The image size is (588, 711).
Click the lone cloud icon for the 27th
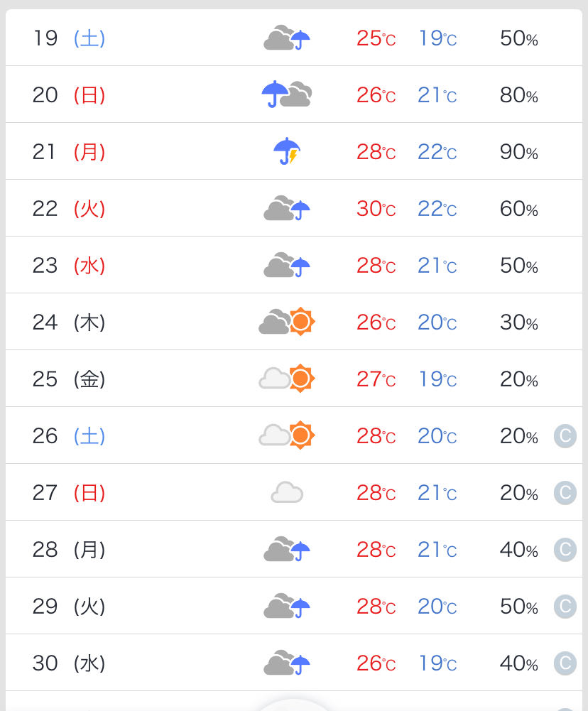click(x=287, y=492)
